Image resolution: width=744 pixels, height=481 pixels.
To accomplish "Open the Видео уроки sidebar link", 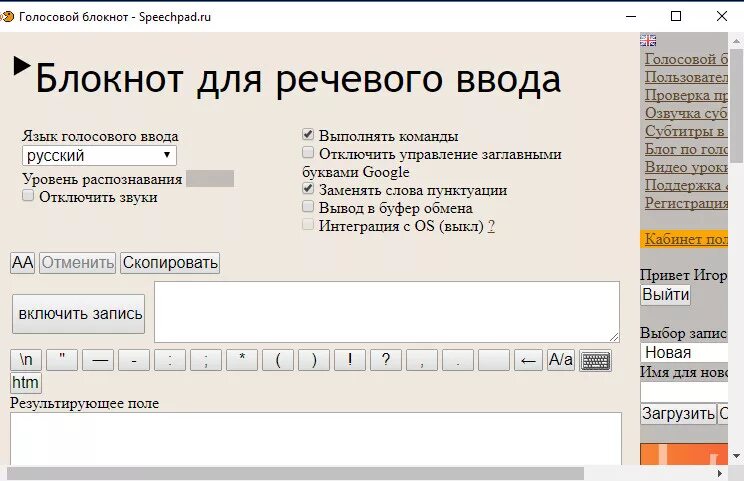I will 686,167.
